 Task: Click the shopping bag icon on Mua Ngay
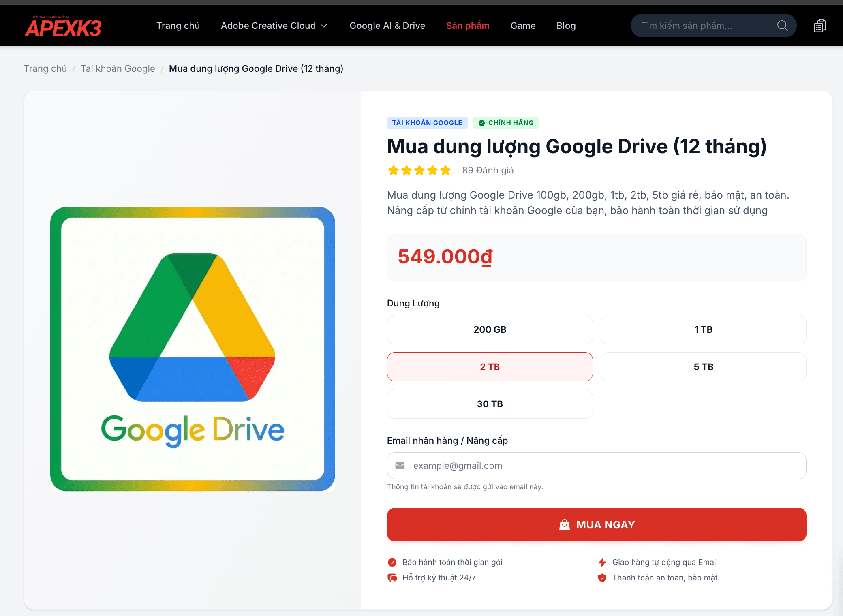(x=564, y=525)
